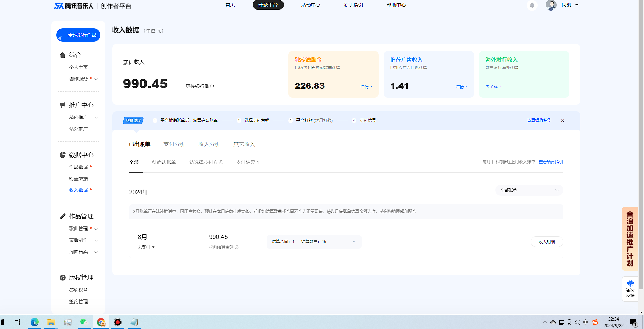View 独家激励金 详情 link

coord(366,87)
